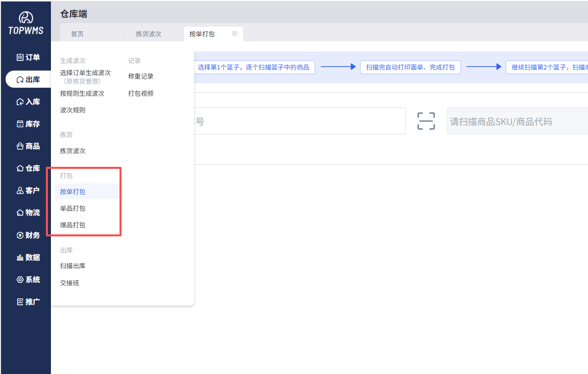Image resolution: width=588 pixels, height=374 pixels.
Task: Close the 按单打包 tab
Action: [x=234, y=33]
